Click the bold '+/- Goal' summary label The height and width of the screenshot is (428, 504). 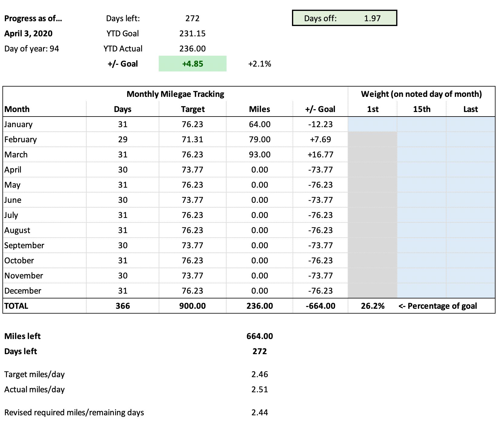pos(123,64)
